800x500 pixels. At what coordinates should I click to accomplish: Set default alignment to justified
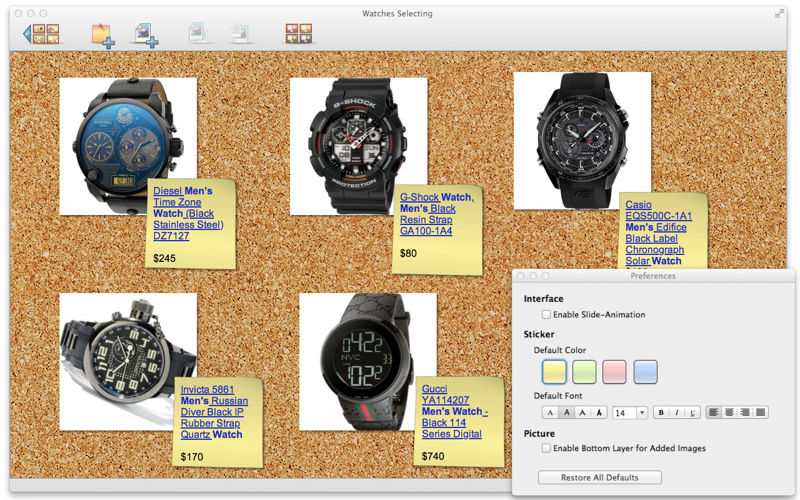(x=761, y=412)
